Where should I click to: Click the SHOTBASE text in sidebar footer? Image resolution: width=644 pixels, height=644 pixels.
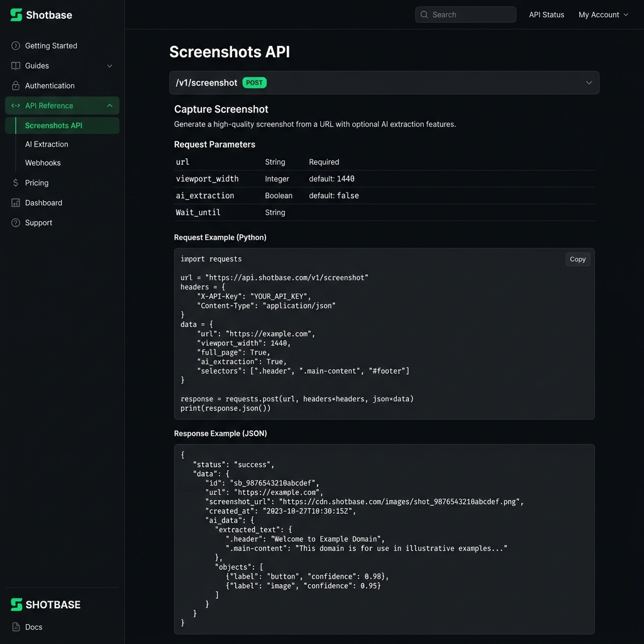pos(53,604)
